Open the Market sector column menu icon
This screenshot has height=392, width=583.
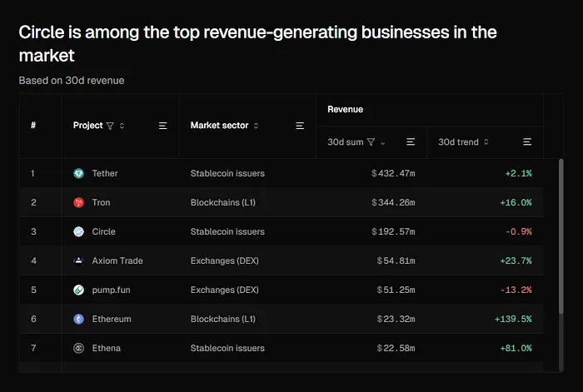(300, 126)
